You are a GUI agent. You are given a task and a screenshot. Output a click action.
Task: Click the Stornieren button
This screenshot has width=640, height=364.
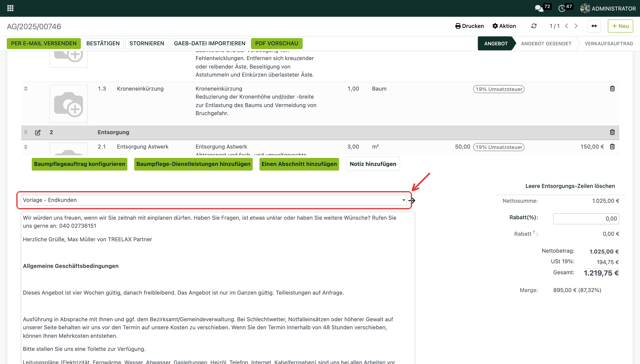point(147,43)
